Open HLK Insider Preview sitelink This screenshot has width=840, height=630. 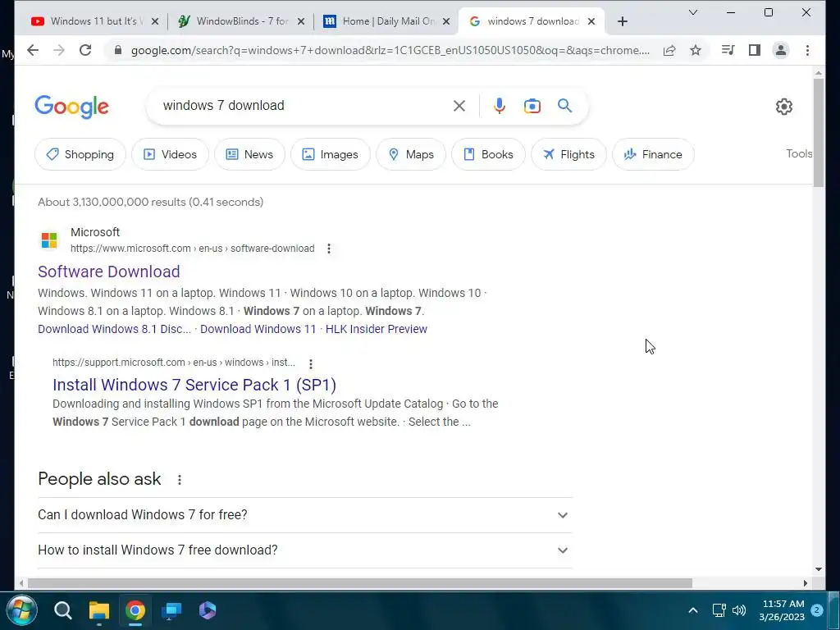click(x=376, y=329)
